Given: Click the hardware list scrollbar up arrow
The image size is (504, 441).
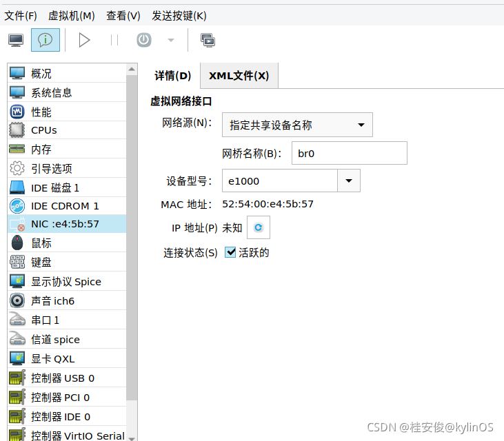Looking at the screenshot, I should click(x=132, y=69).
